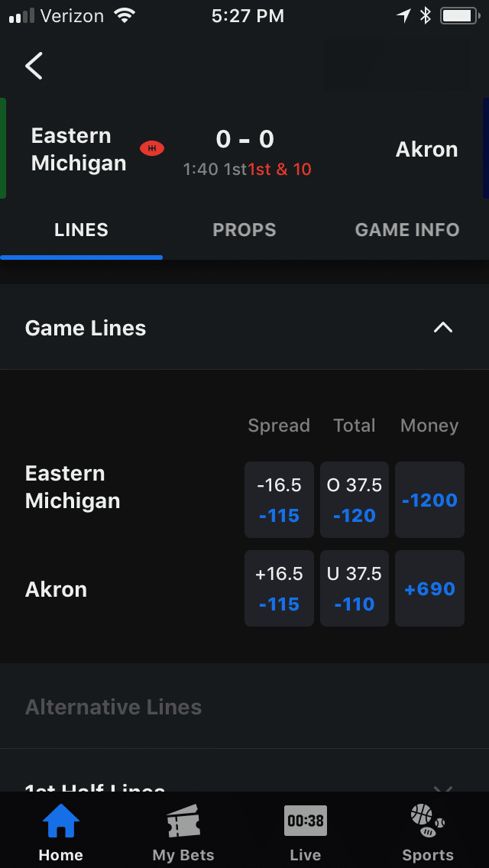Collapse the Game Lines section
The image size is (489, 868).
(x=443, y=328)
